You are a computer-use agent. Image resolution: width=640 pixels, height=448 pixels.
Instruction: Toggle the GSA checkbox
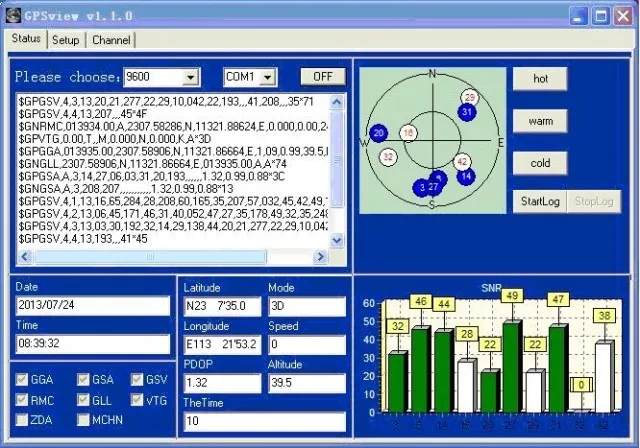[x=83, y=379]
